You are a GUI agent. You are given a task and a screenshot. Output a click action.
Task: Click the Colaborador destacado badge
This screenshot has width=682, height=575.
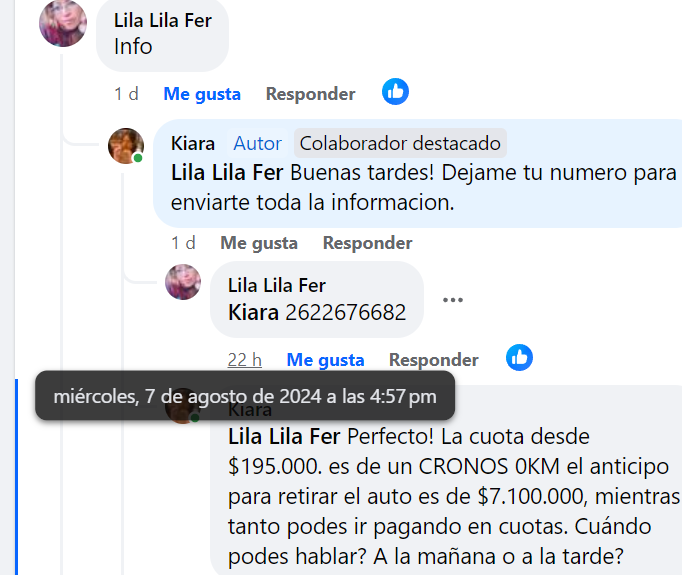pos(400,143)
